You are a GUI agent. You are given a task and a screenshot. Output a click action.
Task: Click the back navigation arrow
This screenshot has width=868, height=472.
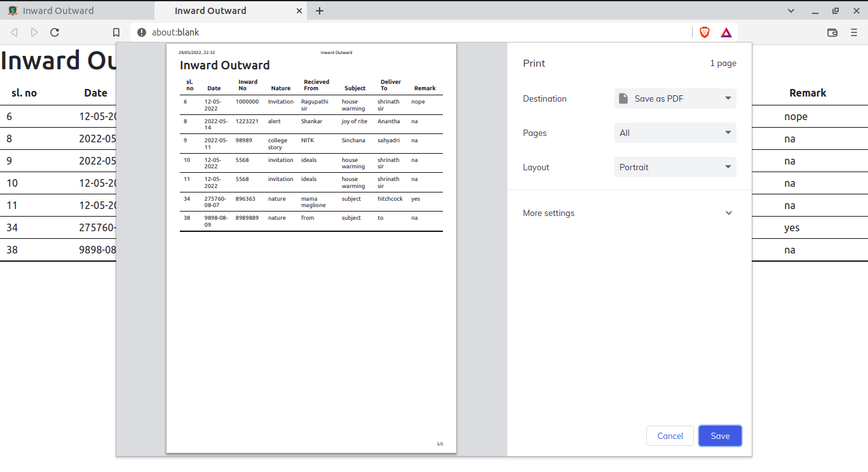coord(14,32)
